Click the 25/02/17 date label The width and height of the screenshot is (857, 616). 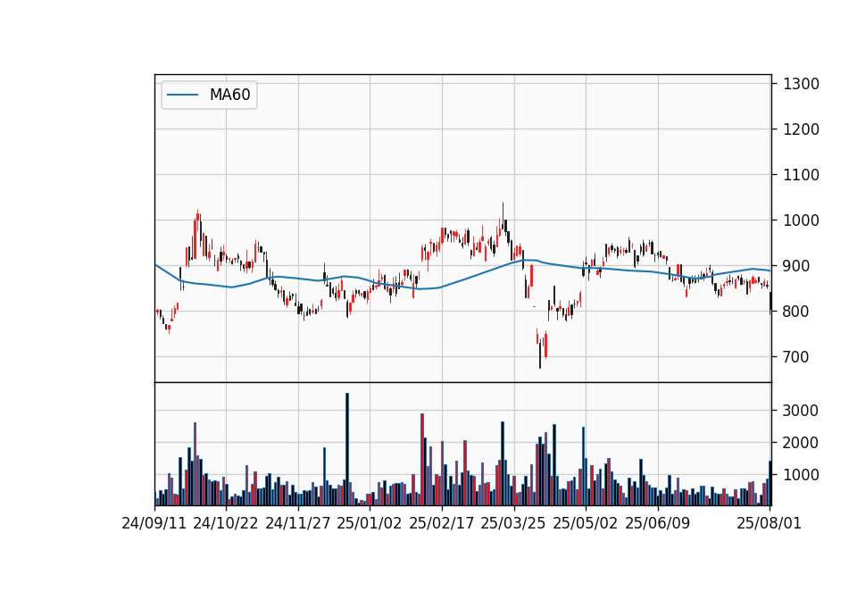point(442,523)
